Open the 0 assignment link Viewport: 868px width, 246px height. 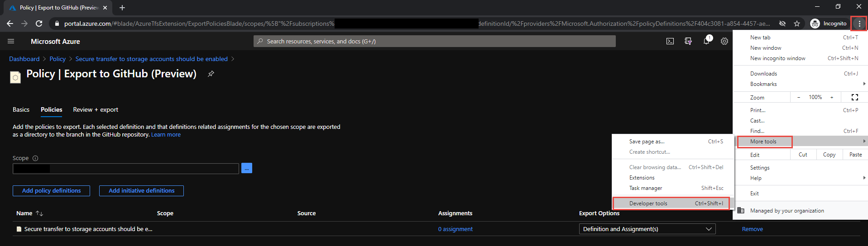[456, 229]
